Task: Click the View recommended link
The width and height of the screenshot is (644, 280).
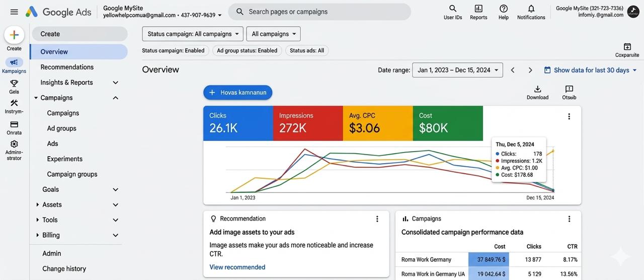Action: (237, 267)
